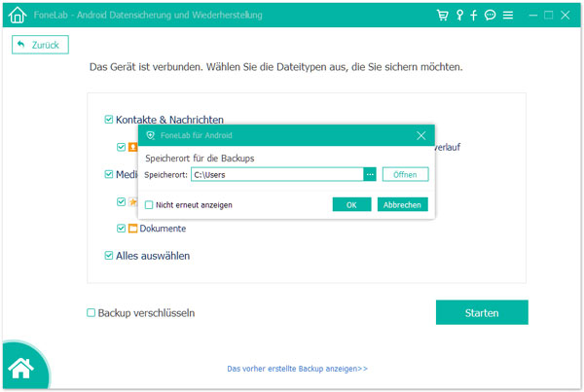
Task: Toggle the checkbox beside the orange contacts icon
Action: pyautogui.click(x=121, y=147)
